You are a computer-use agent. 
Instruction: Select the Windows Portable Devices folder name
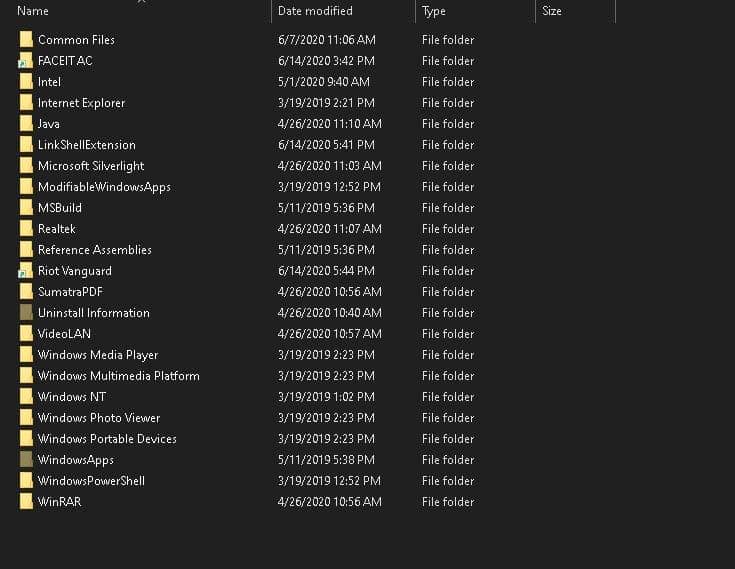pos(107,439)
